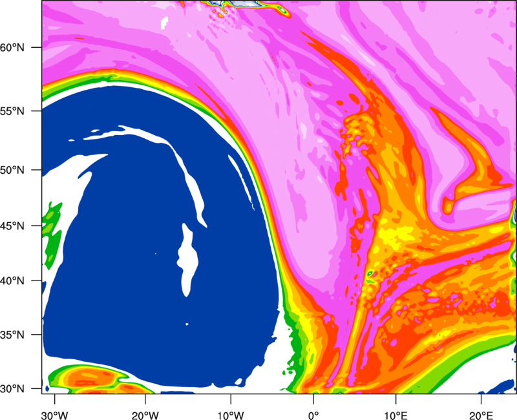
Task: Click the 55°N latitude label
Action: coord(12,111)
